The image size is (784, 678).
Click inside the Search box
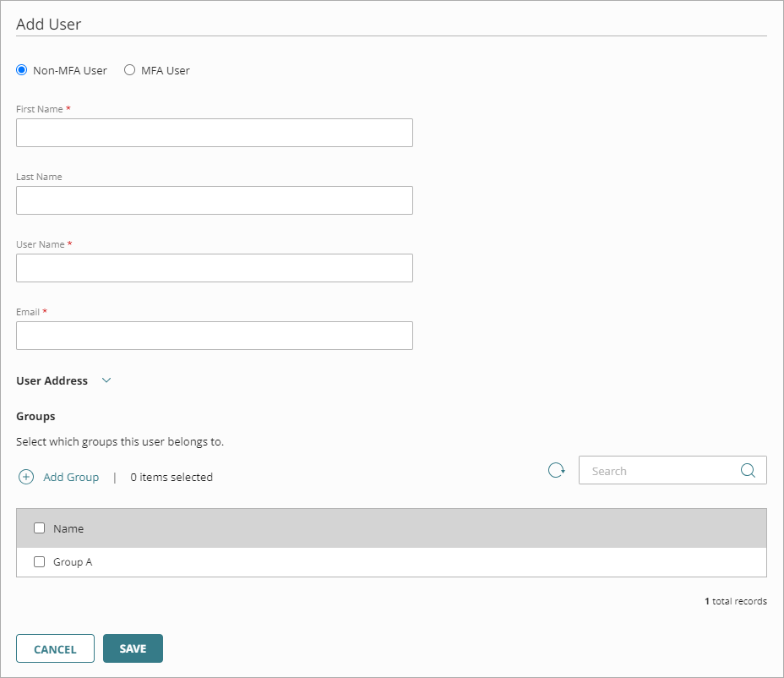coord(659,470)
